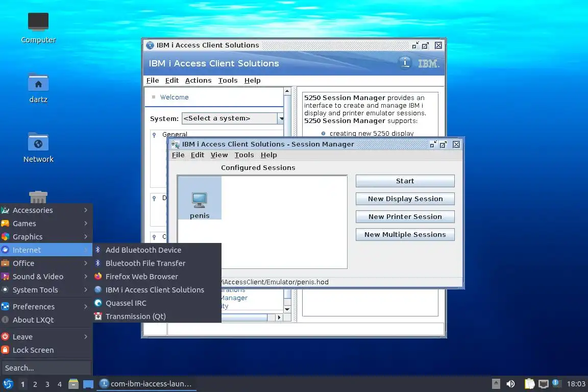Launch Firefox Web Browser from the Internet submenu

click(157, 277)
